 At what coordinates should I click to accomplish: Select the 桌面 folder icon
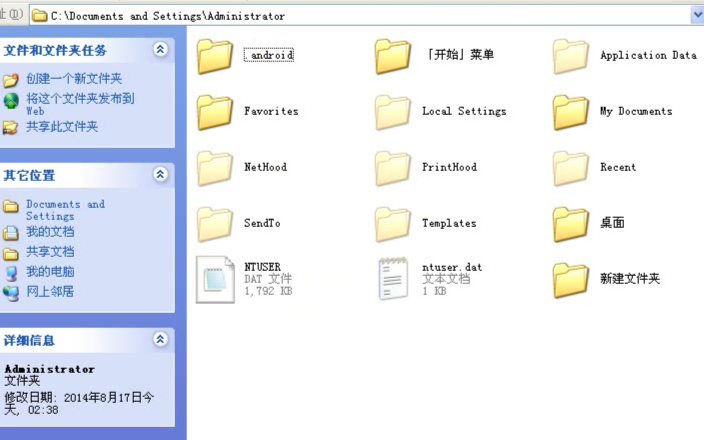pyautogui.click(x=571, y=224)
